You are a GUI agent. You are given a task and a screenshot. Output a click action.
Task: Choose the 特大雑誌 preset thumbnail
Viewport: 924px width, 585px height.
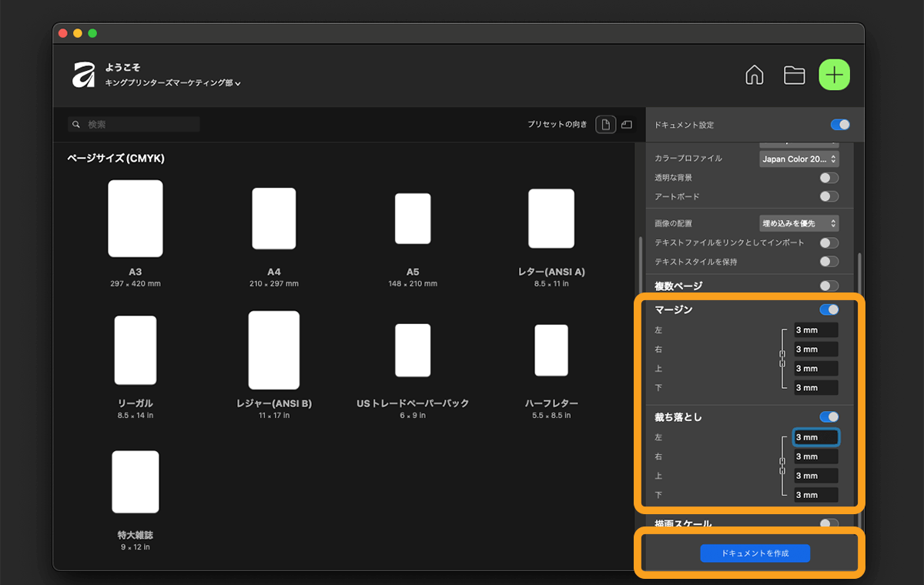click(136, 482)
